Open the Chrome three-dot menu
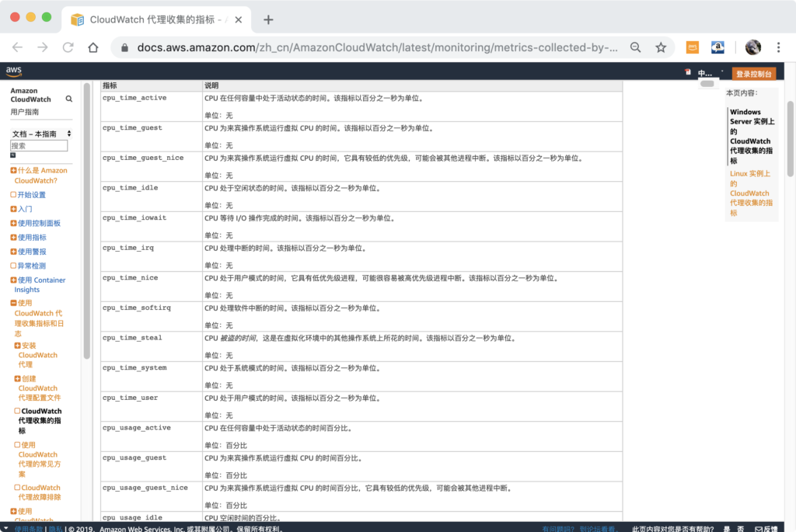 pyautogui.click(x=778, y=47)
